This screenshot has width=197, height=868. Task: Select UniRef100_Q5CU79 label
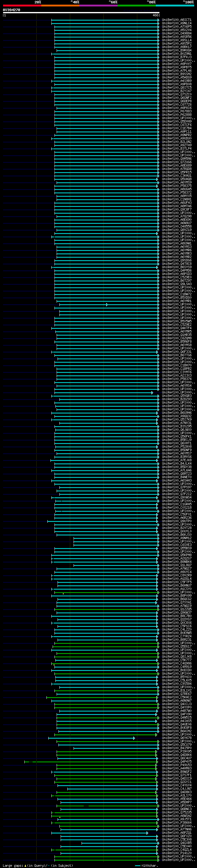[177, 744]
